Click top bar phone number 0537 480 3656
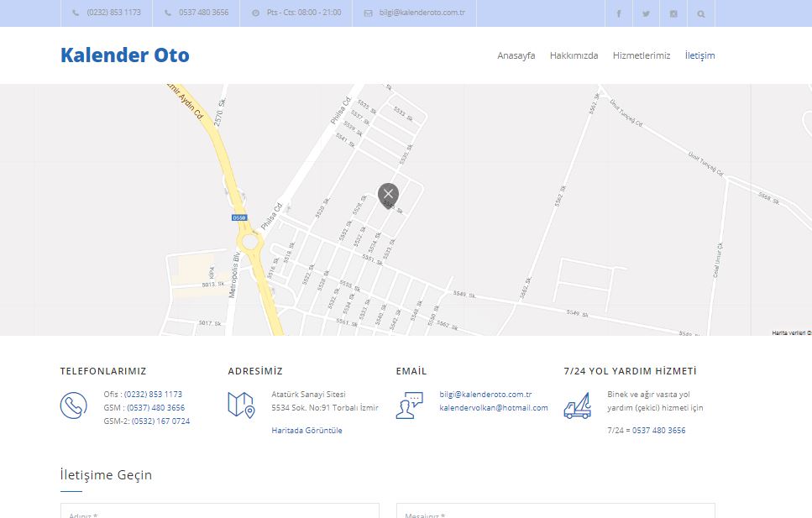The image size is (812, 518). (203, 13)
